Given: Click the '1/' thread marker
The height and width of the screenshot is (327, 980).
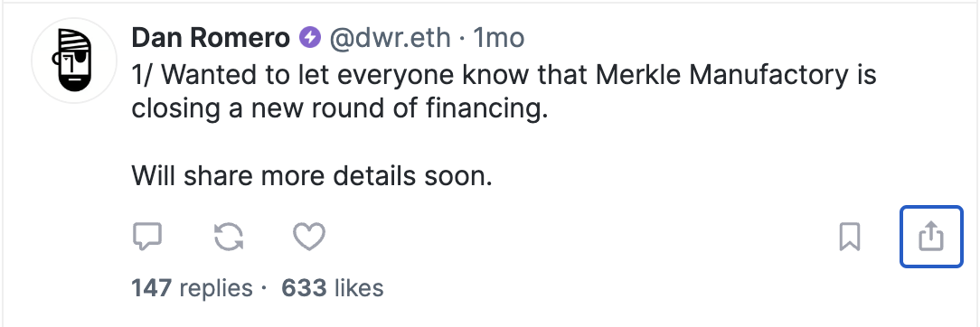Looking at the screenshot, I should (143, 76).
